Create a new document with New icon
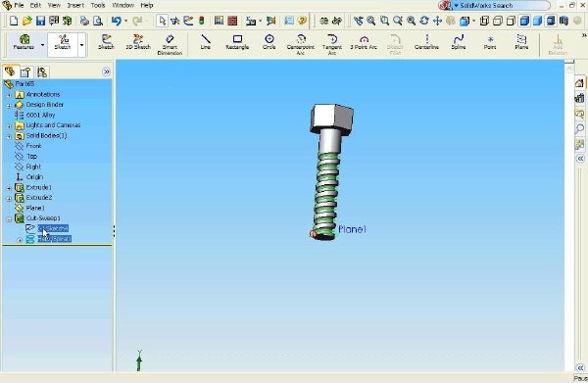The width and height of the screenshot is (588, 383). 14,21
